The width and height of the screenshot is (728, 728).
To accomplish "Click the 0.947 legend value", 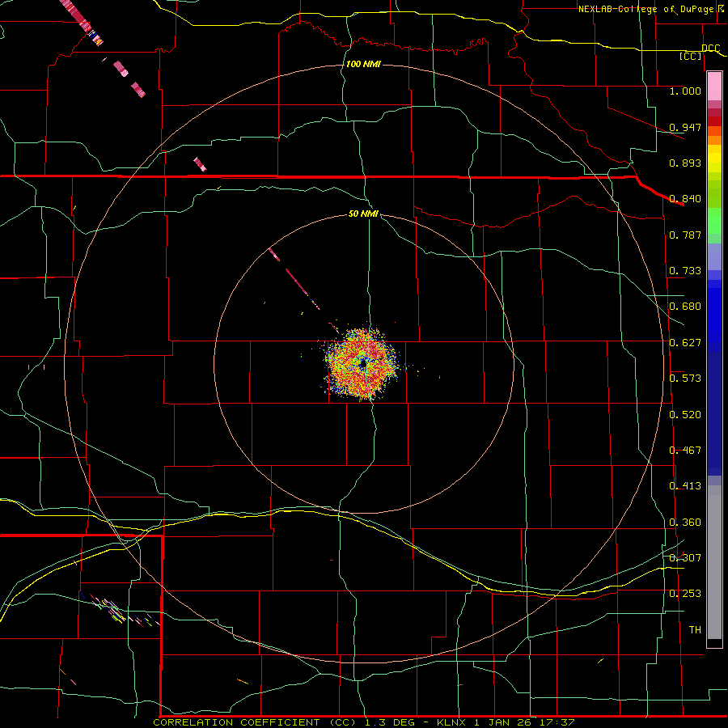I will 685,127.
